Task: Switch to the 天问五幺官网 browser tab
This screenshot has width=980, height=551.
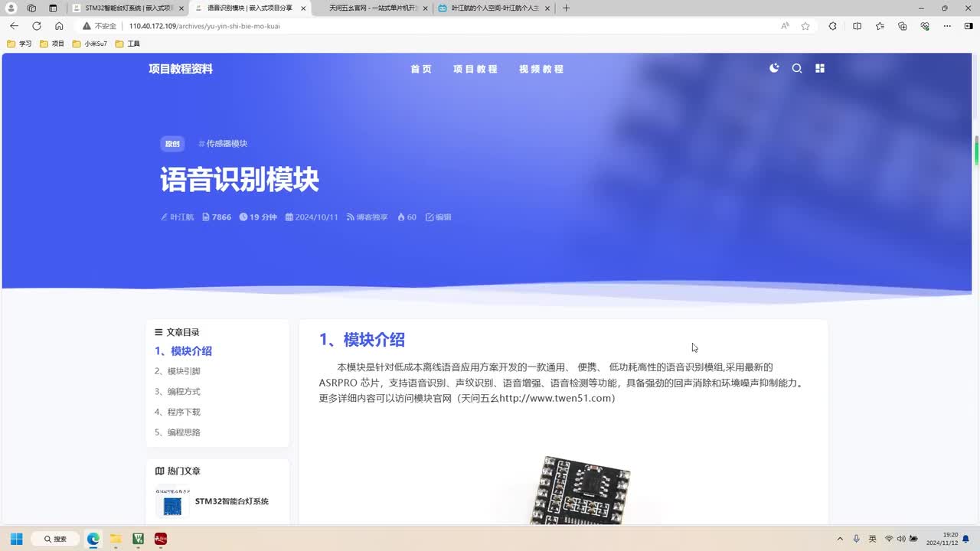Action: (371, 8)
